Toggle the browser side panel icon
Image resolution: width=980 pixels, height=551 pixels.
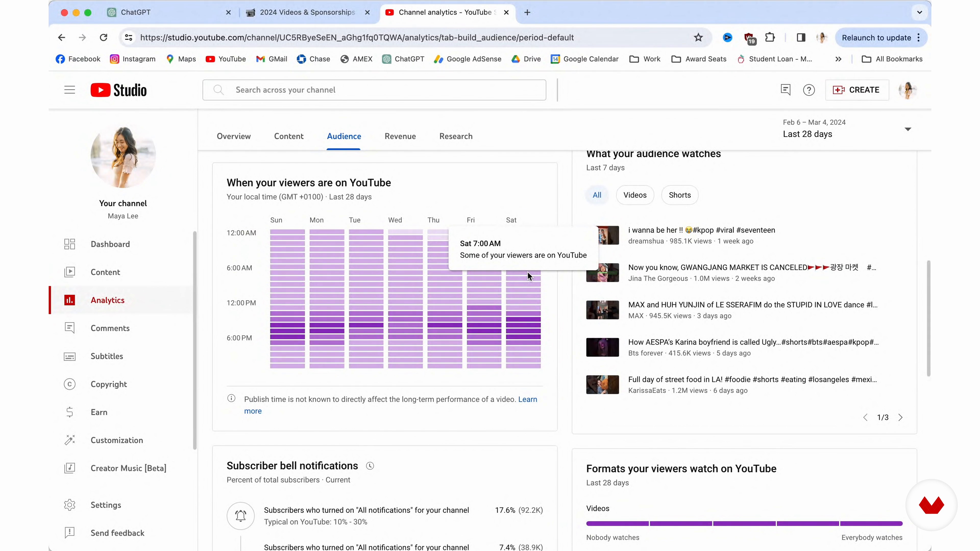pyautogui.click(x=801, y=37)
